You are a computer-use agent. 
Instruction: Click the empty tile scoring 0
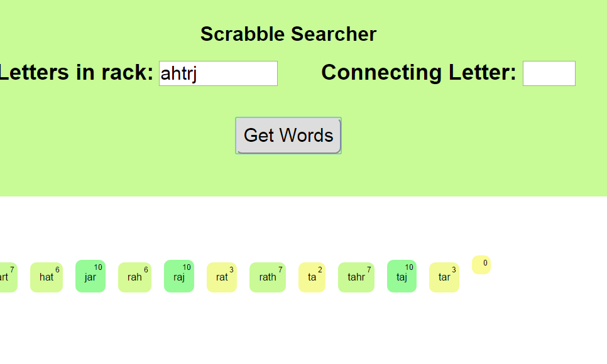pos(481,265)
